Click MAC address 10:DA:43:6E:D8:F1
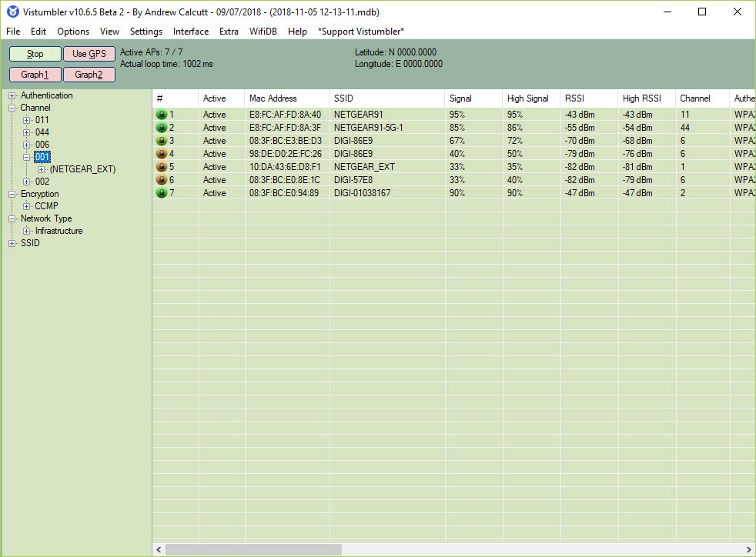This screenshot has height=557, width=756. click(285, 167)
